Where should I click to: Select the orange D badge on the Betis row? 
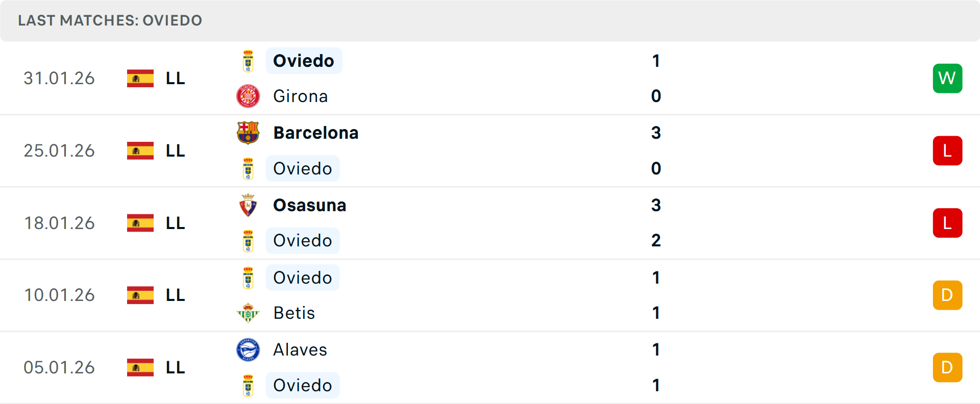click(947, 295)
